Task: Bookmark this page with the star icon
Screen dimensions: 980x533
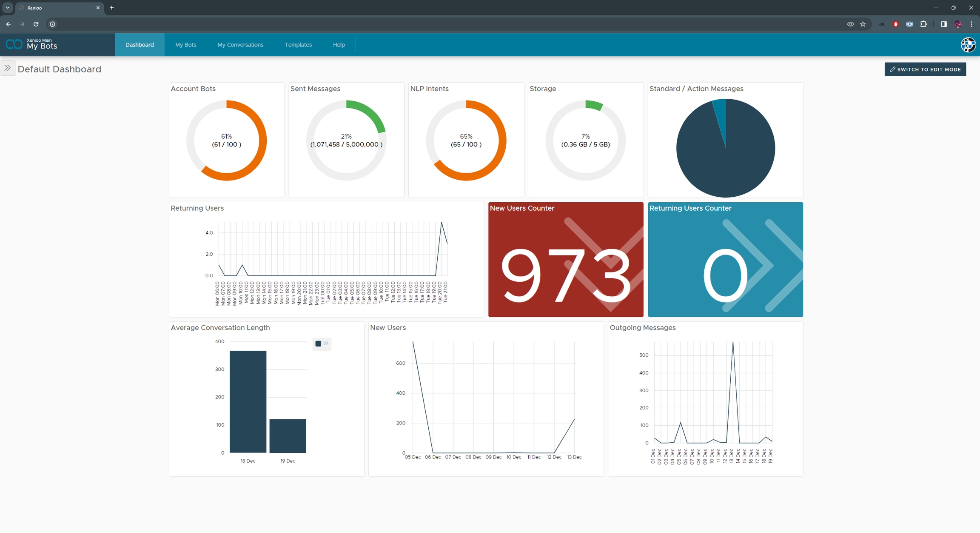Action: point(863,24)
